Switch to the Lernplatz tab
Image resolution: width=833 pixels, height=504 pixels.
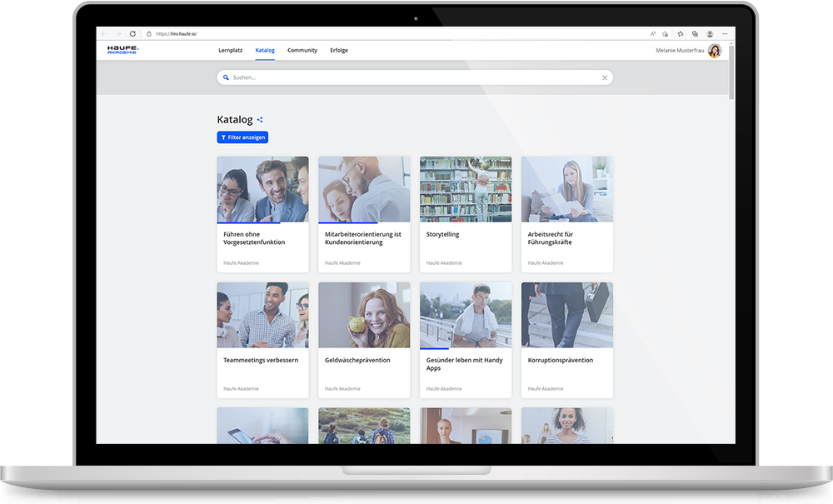click(230, 50)
